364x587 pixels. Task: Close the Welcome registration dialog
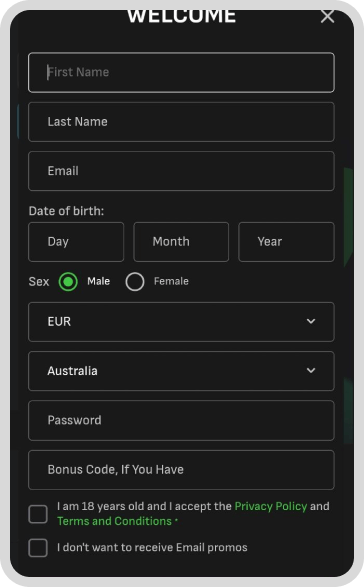click(327, 16)
